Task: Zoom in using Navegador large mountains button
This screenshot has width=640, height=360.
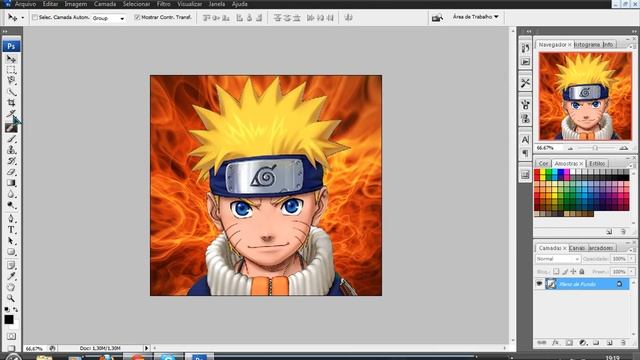Action: pos(624,149)
